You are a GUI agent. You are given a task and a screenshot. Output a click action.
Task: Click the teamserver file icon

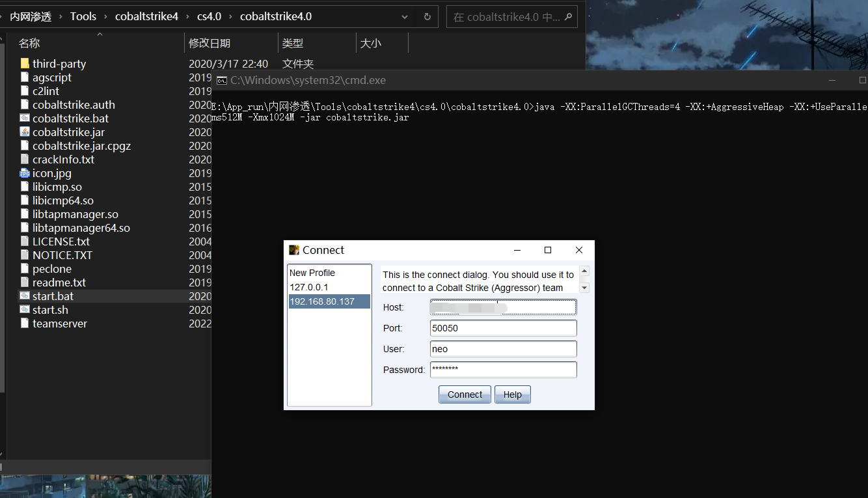[25, 323]
